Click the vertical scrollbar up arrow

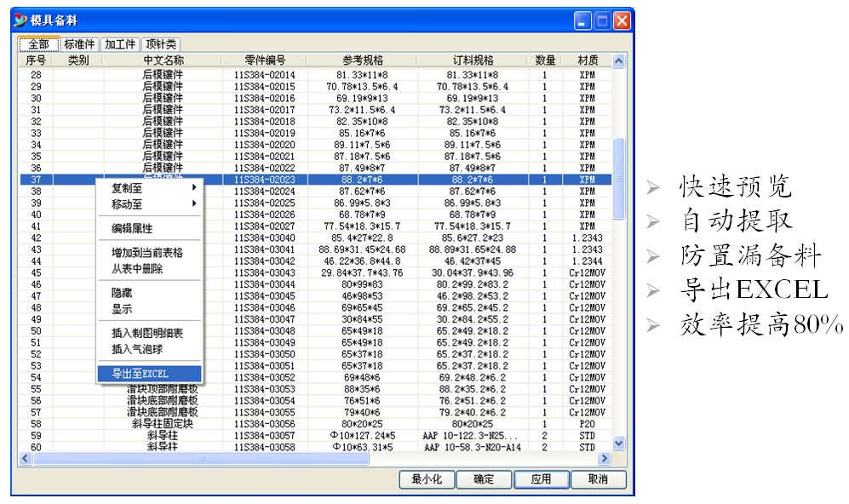pyautogui.click(x=619, y=60)
